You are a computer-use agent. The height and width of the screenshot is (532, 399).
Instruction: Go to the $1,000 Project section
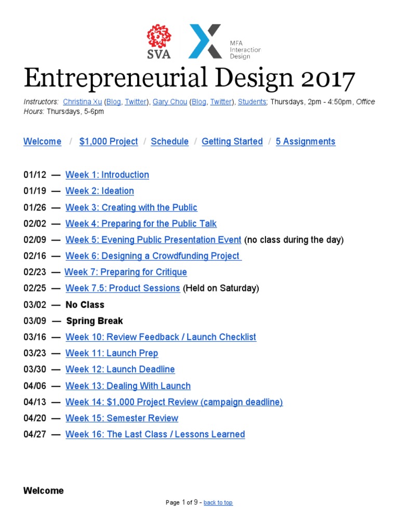pyautogui.click(x=109, y=141)
